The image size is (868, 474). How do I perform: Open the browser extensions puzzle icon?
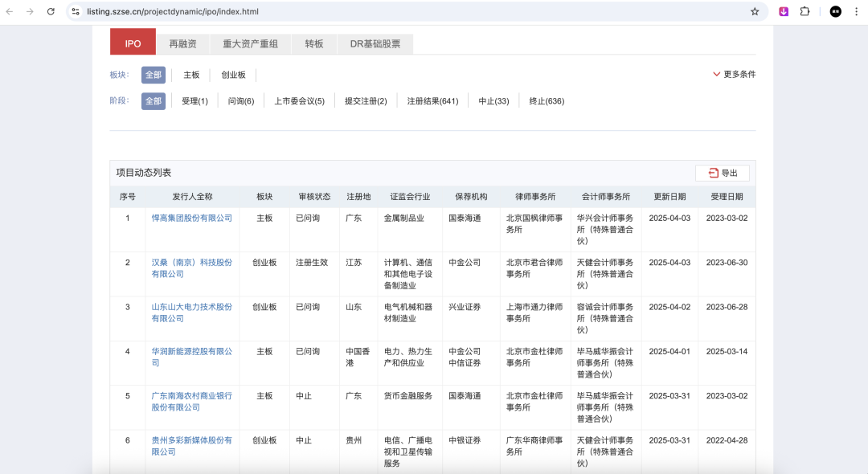click(805, 12)
